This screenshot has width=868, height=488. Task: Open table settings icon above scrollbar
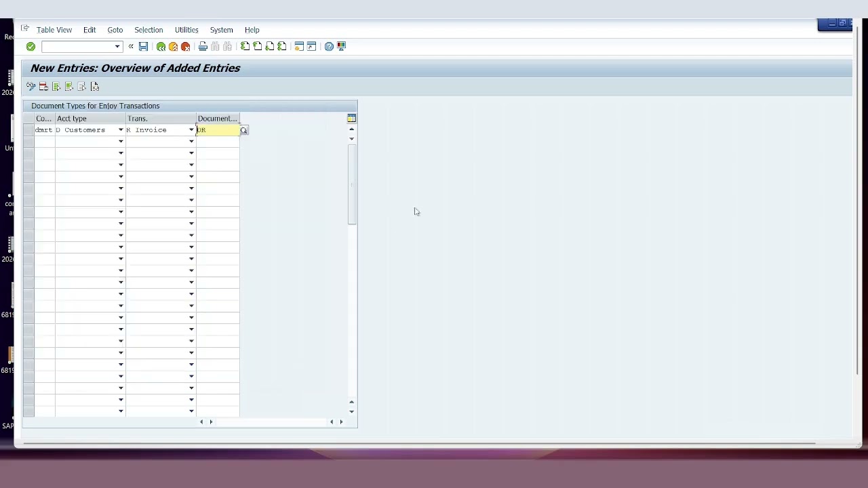(351, 119)
